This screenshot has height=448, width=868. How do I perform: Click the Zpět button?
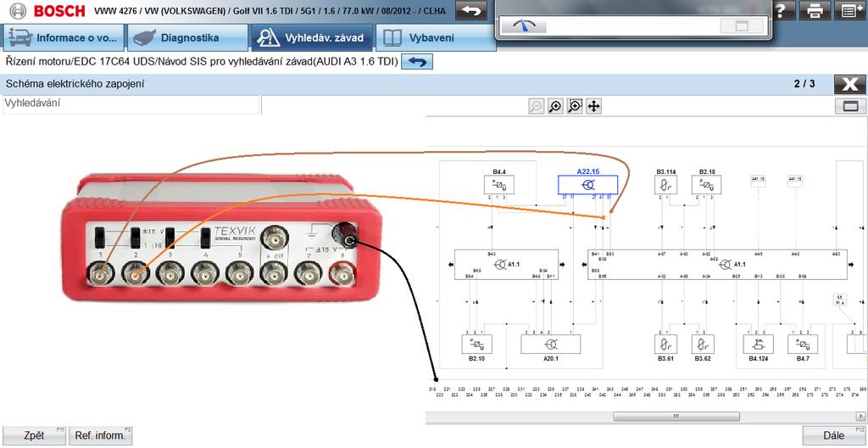34,435
